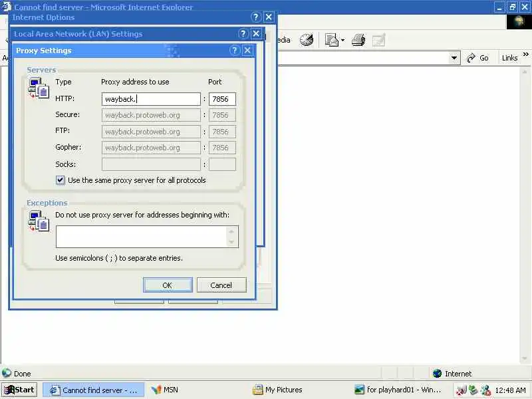Close the LAN Settings dialog
The height and width of the screenshot is (399, 532).
[x=256, y=34]
